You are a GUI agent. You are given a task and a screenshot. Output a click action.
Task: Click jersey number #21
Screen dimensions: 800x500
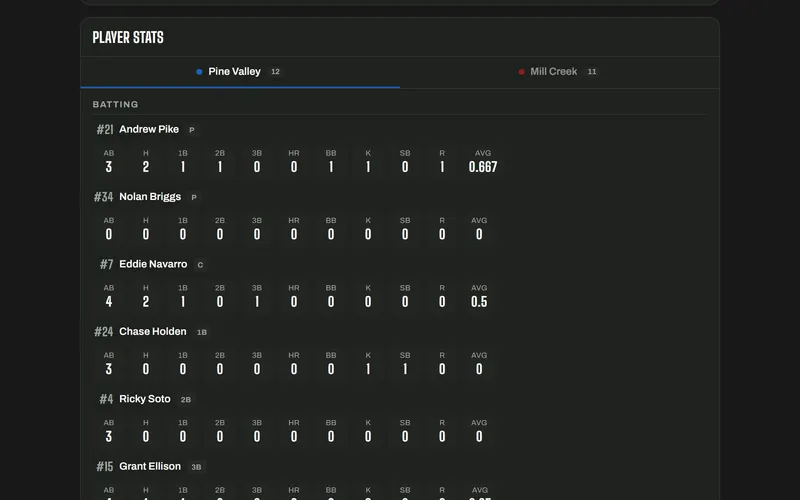pos(105,130)
